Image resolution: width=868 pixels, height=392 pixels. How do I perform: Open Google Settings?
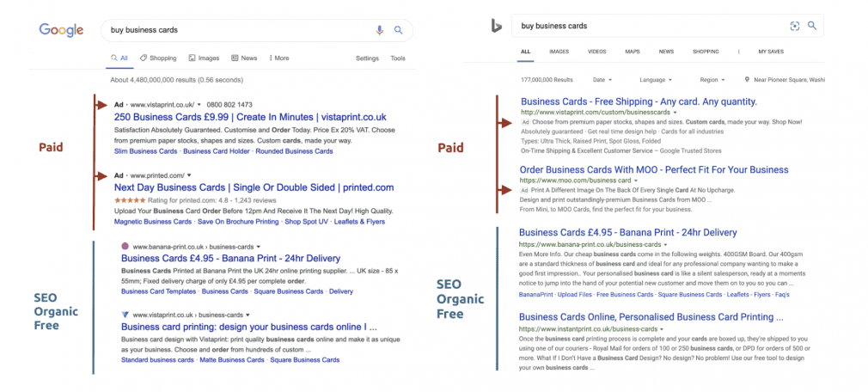click(x=367, y=58)
